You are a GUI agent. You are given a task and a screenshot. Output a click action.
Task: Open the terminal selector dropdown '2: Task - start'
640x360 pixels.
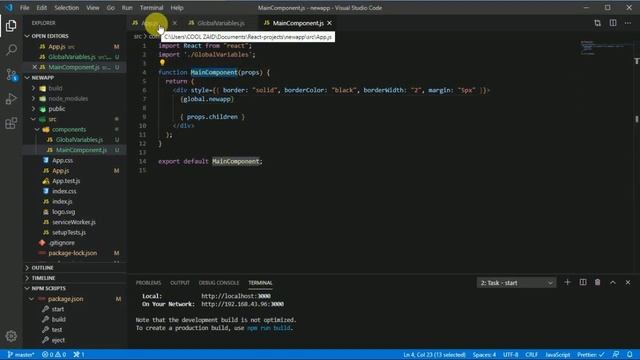point(516,282)
